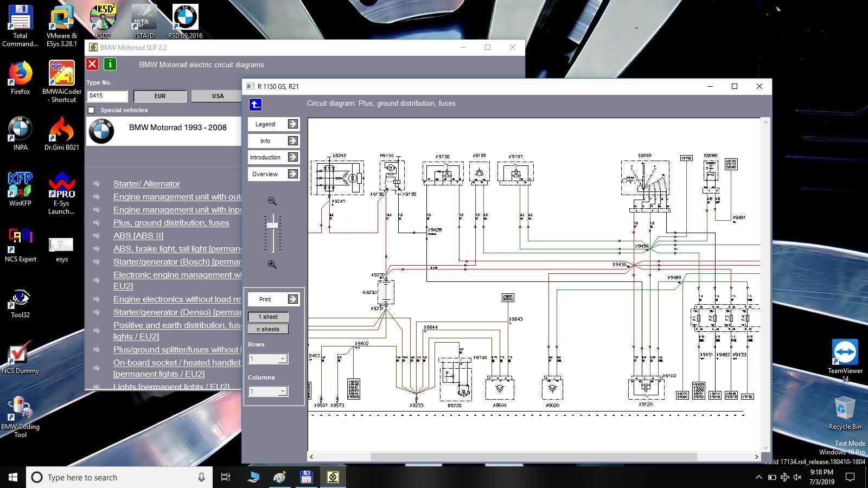This screenshot has width=868, height=488.
Task: Click the arrow icon beside Introduction
Action: [x=293, y=157]
